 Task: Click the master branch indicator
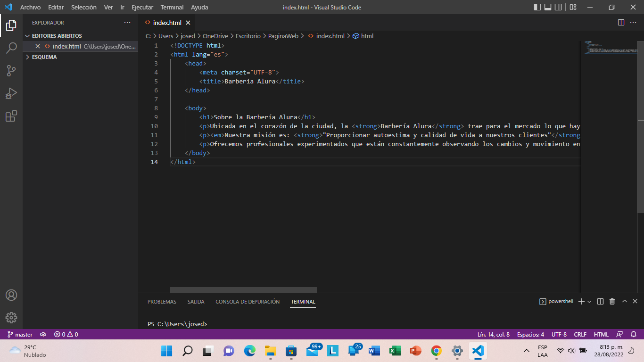[20, 334]
